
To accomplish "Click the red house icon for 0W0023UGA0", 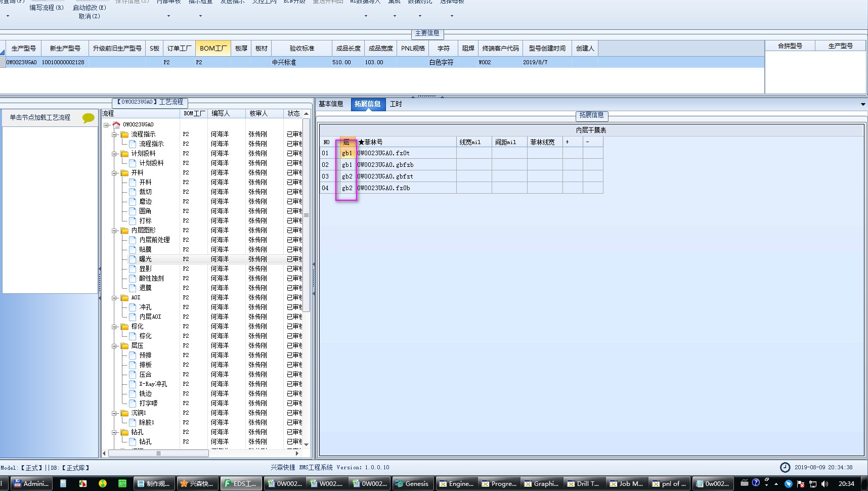I will [x=116, y=124].
